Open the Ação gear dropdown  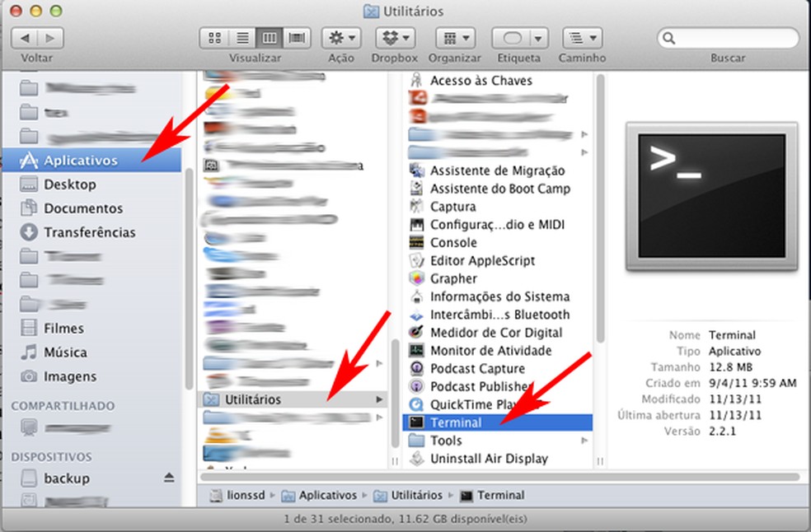(341, 38)
